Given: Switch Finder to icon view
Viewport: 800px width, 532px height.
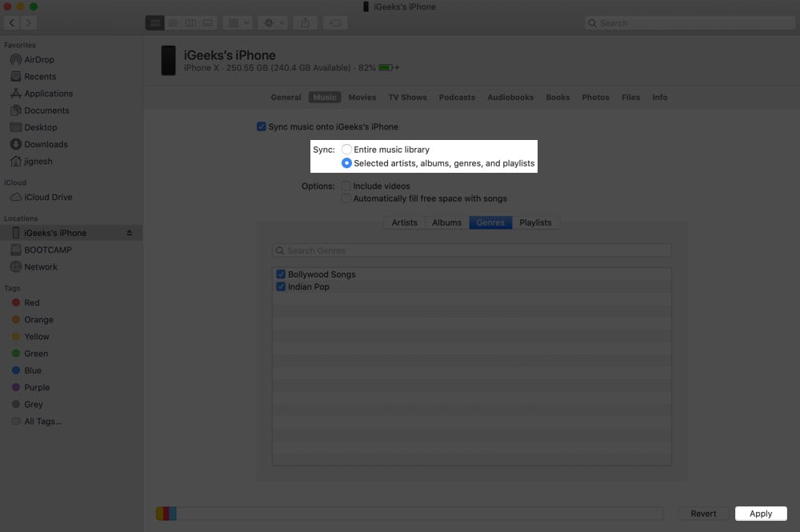Looking at the screenshot, I should click(154, 23).
